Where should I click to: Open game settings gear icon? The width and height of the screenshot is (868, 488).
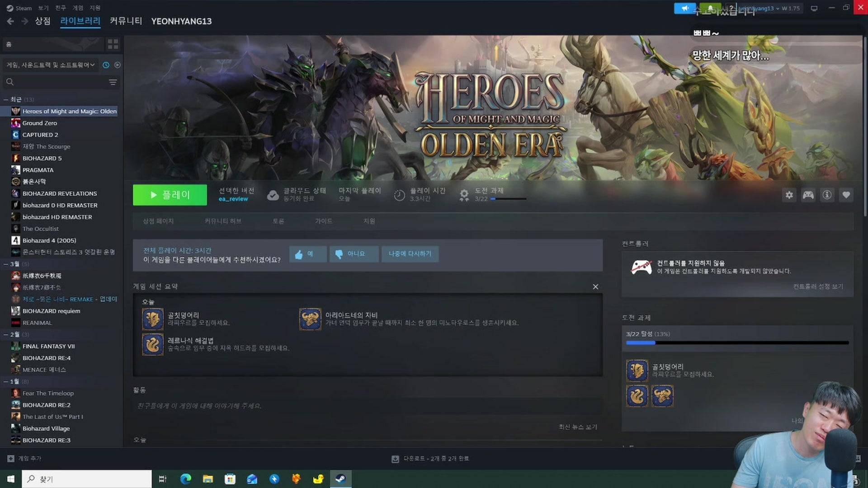tap(789, 195)
